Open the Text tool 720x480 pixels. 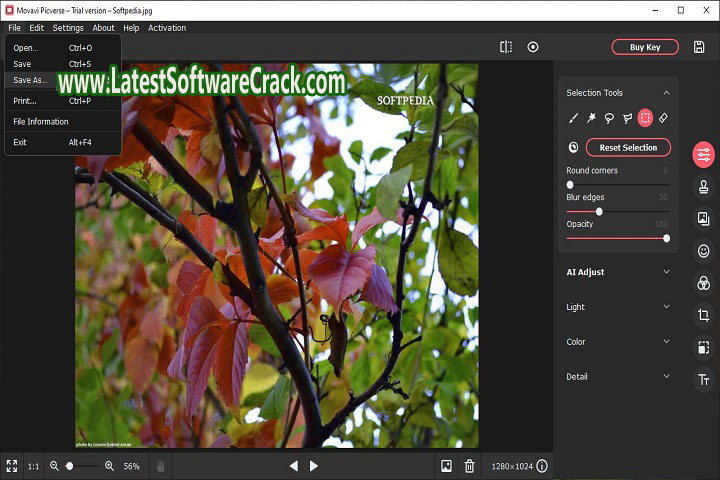pyautogui.click(x=703, y=379)
